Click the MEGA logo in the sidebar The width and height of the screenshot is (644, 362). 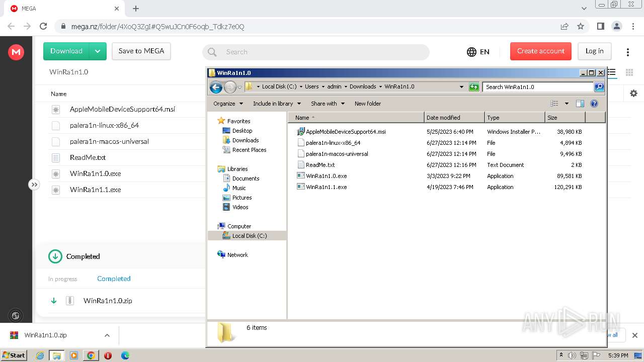[x=16, y=52]
